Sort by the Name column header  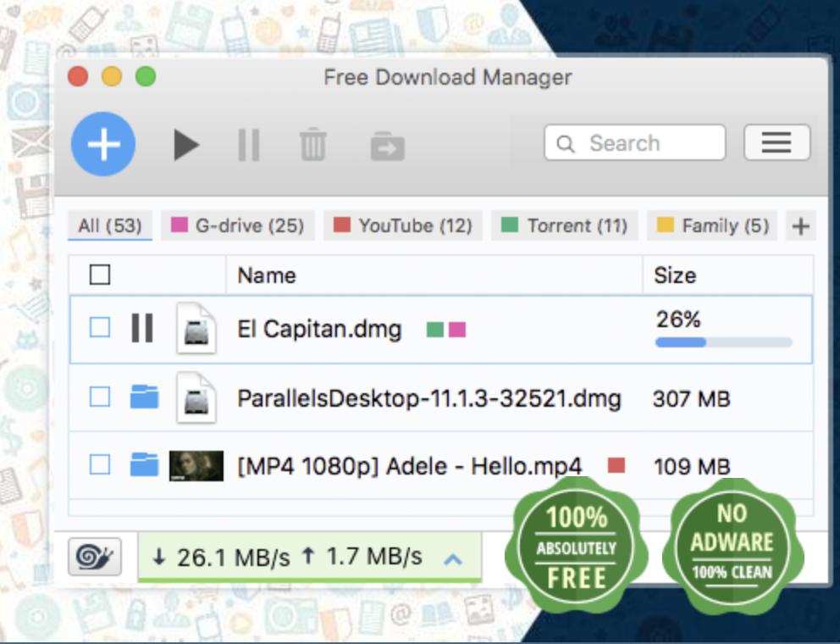pyautogui.click(x=434, y=275)
